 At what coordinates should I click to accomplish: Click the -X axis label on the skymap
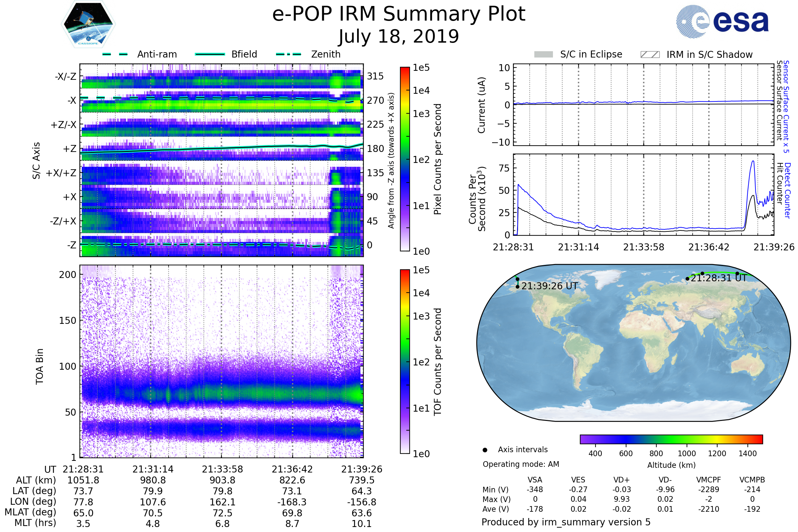point(71,100)
